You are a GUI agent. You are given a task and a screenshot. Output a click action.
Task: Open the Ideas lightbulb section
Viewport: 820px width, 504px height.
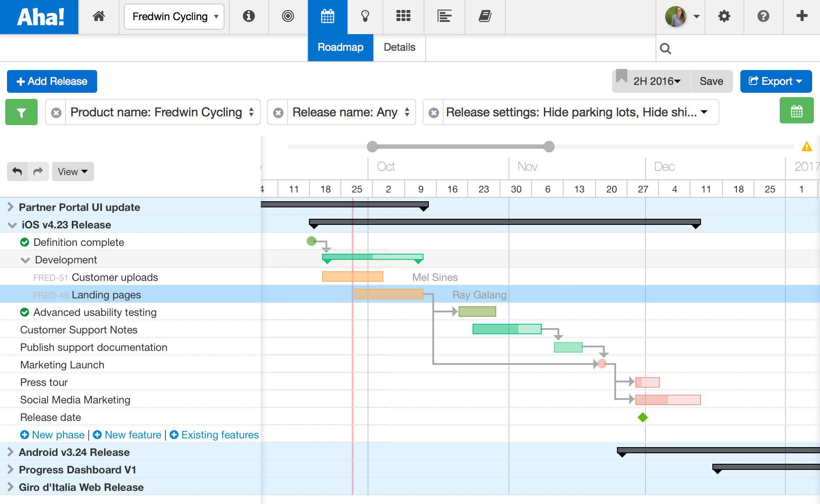pyautogui.click(x=365, y=17)
